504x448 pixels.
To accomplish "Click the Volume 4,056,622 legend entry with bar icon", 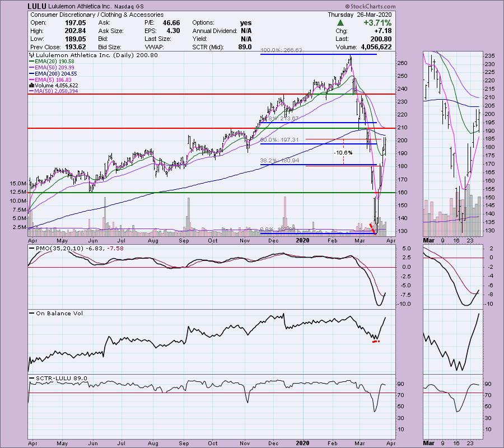I will (x=54, y=86).
